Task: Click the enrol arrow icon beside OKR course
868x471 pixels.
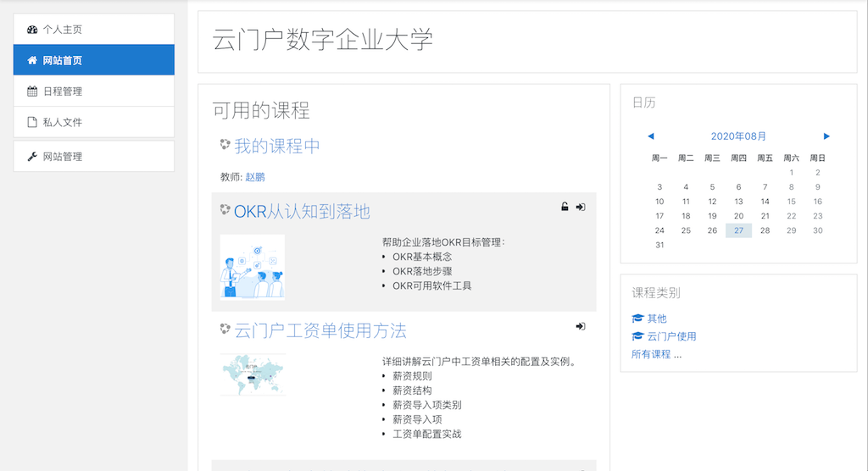Action: coord(580,207)
